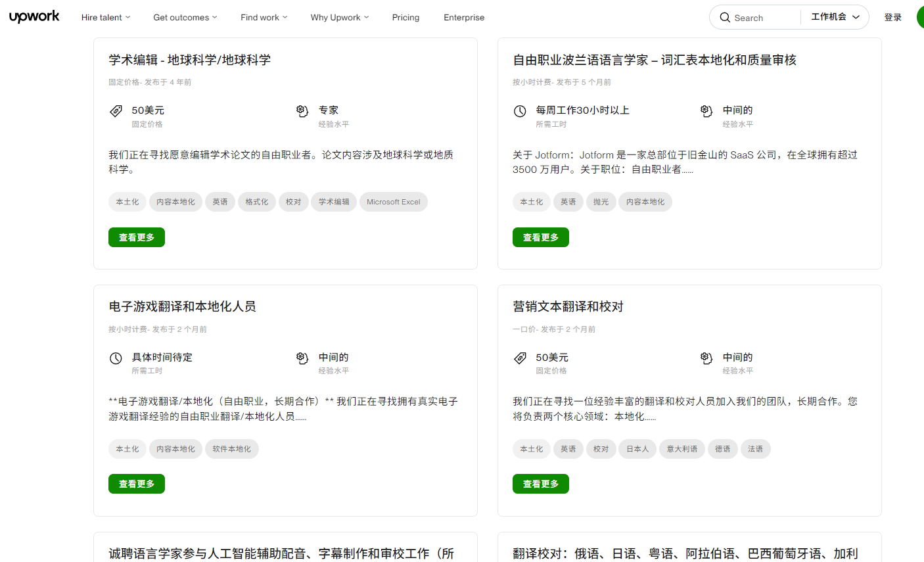Select the Microsoft Excel skill tag
Screen dimensions: 924x562
click(x=394, y=202)
